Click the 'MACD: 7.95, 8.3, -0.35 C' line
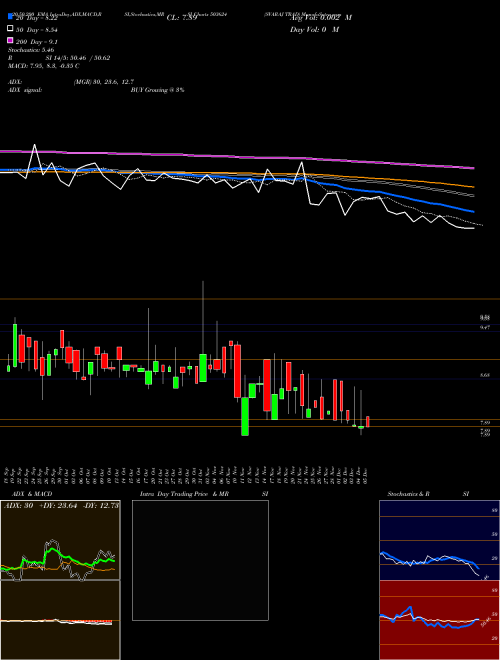Viewport: 500px width, 660px height. point(44,66)
